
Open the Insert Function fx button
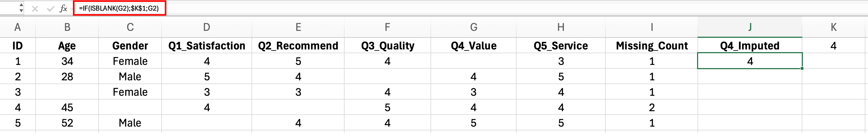point(63,9)
